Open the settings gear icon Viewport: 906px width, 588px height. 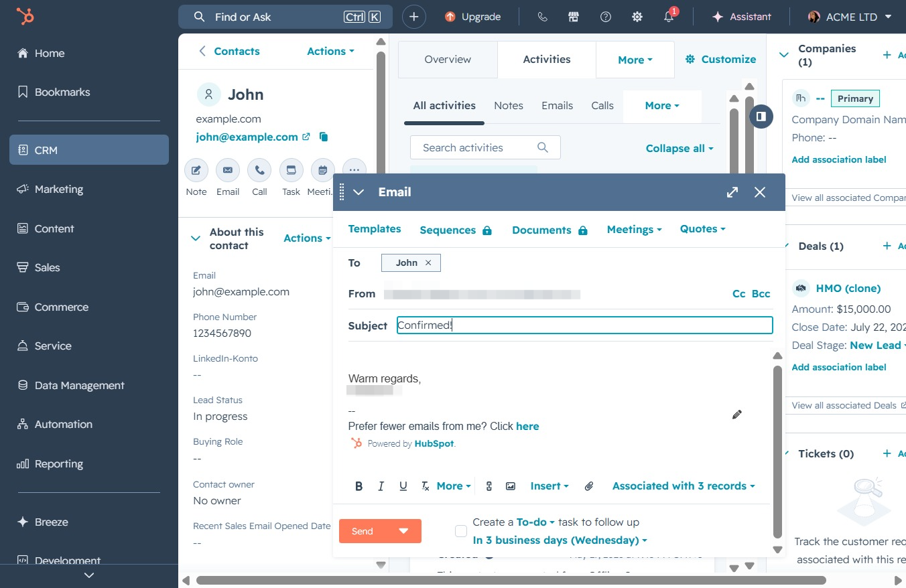[637, 17]
